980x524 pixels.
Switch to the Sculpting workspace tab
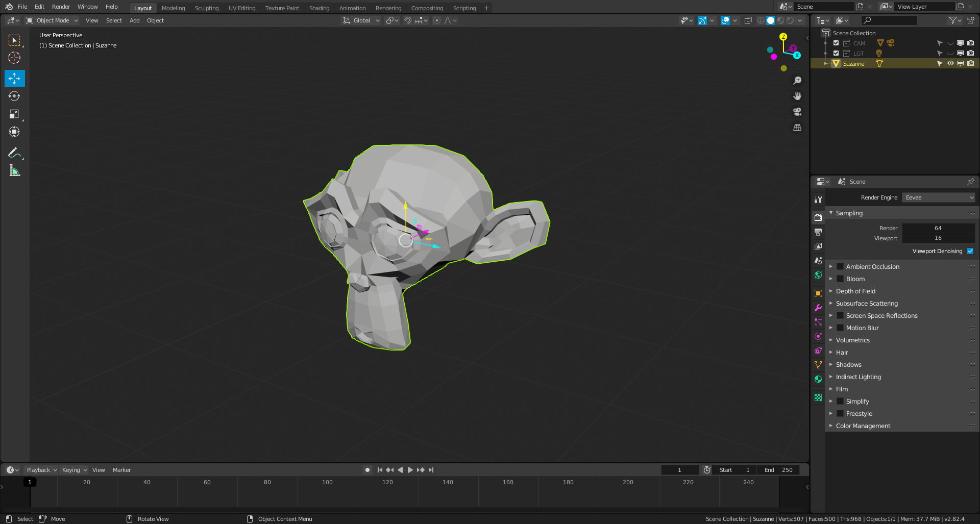[x=207, y=8]
